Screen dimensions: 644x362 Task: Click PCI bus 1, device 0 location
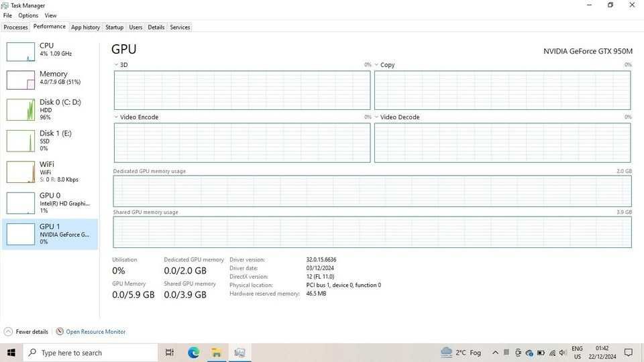tap(343, 285)
